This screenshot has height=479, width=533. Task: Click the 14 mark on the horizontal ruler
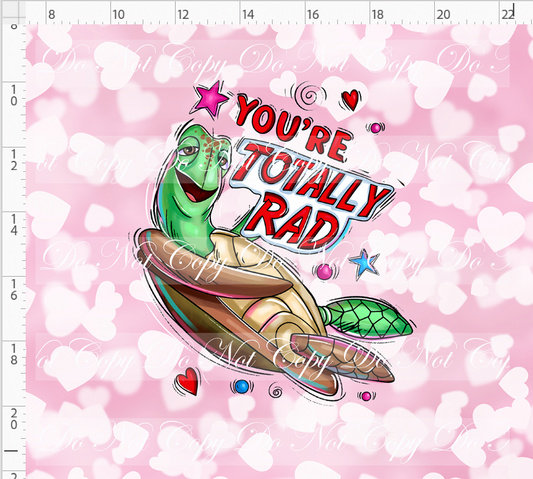[248, 15]
